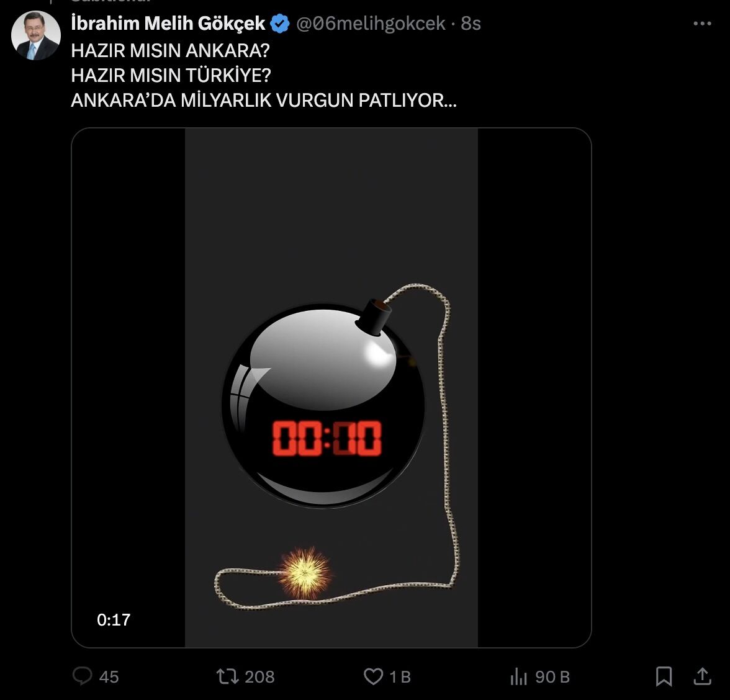Open the view analytics bar chart icon

[520, 677]
